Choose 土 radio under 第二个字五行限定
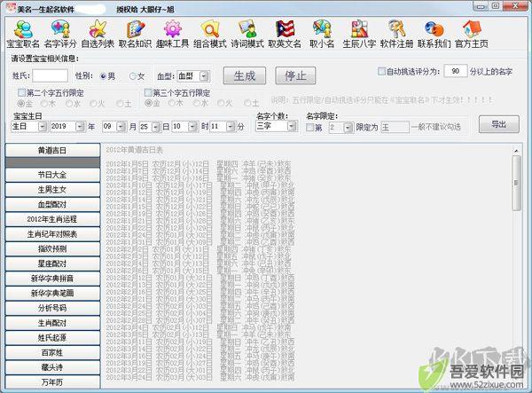 point(119,103)
